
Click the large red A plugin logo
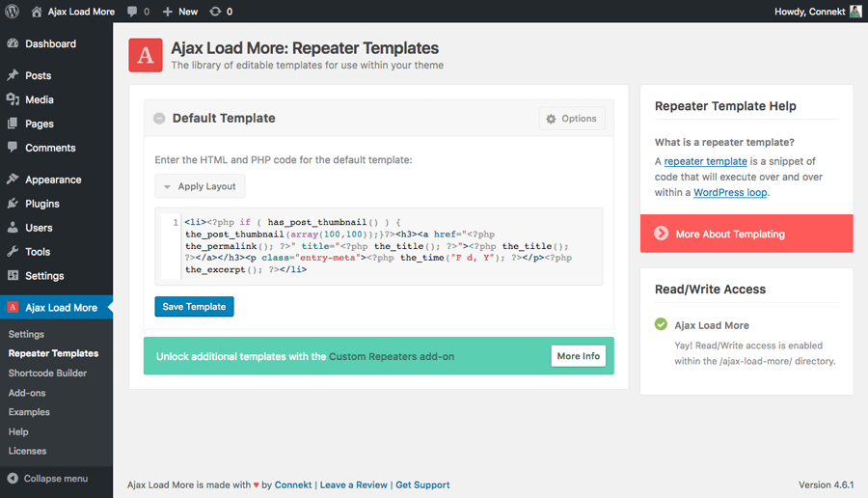[146, 55]
